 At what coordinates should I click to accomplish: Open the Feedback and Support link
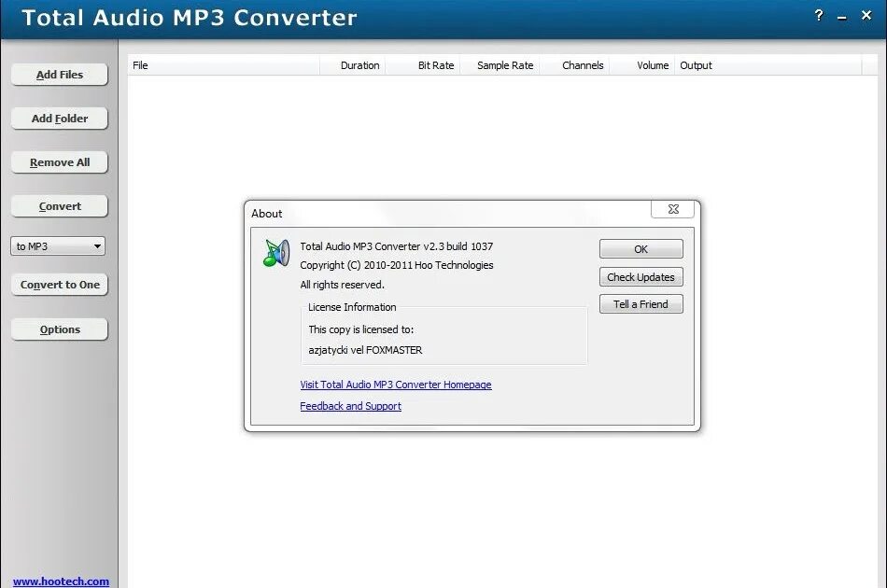tap(350, 406)
